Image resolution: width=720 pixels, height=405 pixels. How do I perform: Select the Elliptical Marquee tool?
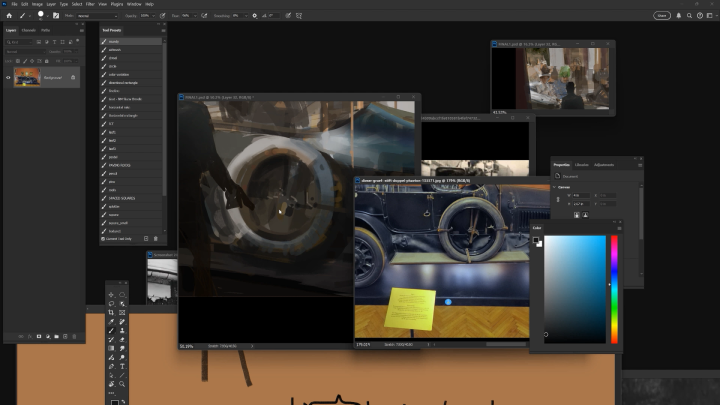(122, 295)
